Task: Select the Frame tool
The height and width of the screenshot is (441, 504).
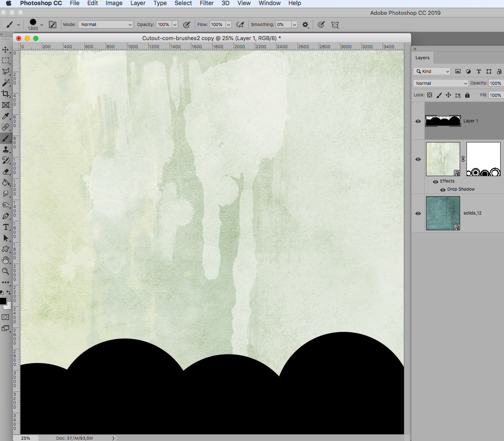Action: point(6,105)
